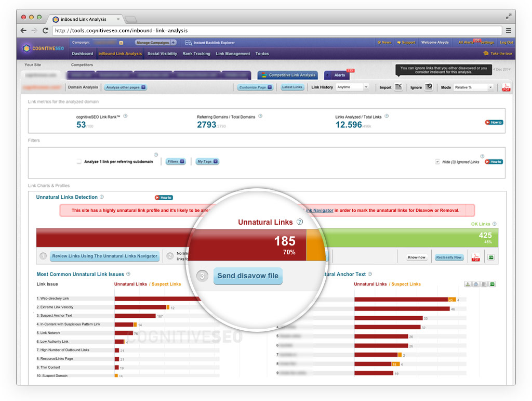Open the News link
532x401 pixels.
tap(384, 43)
